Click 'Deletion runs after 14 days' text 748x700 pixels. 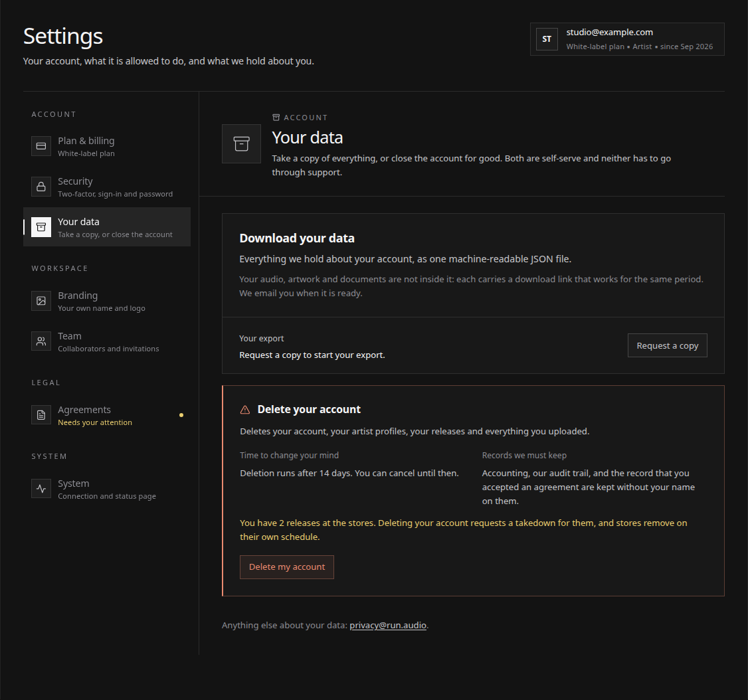349,473
